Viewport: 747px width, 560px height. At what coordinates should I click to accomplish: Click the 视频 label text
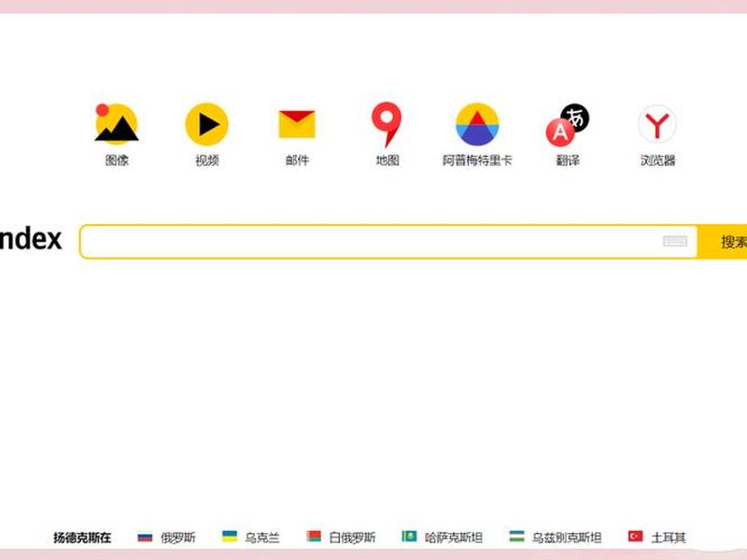206,161
